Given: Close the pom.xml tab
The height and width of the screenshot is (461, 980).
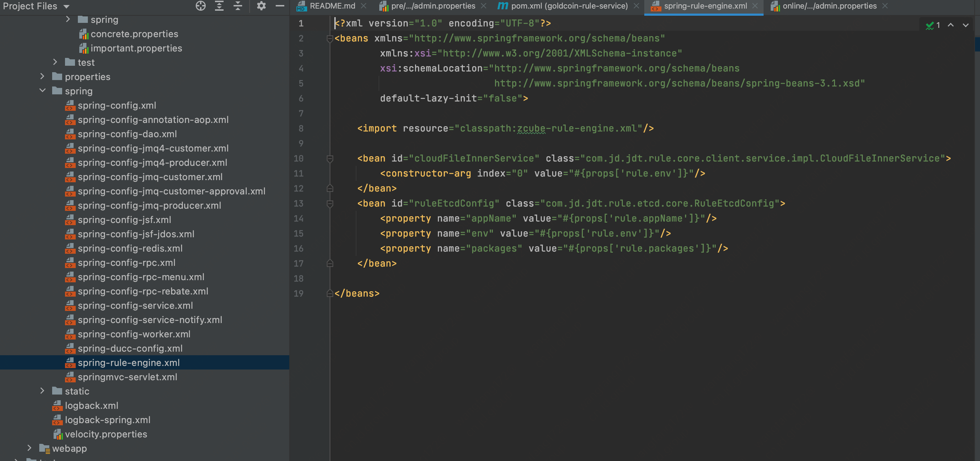Looking at the screenshot, I should coord(636,6).
